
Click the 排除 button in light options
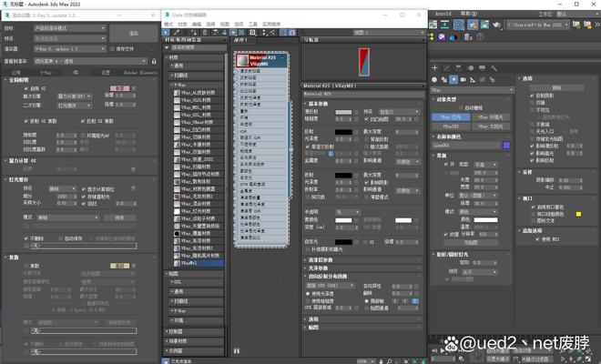click(x=556, y=87)
